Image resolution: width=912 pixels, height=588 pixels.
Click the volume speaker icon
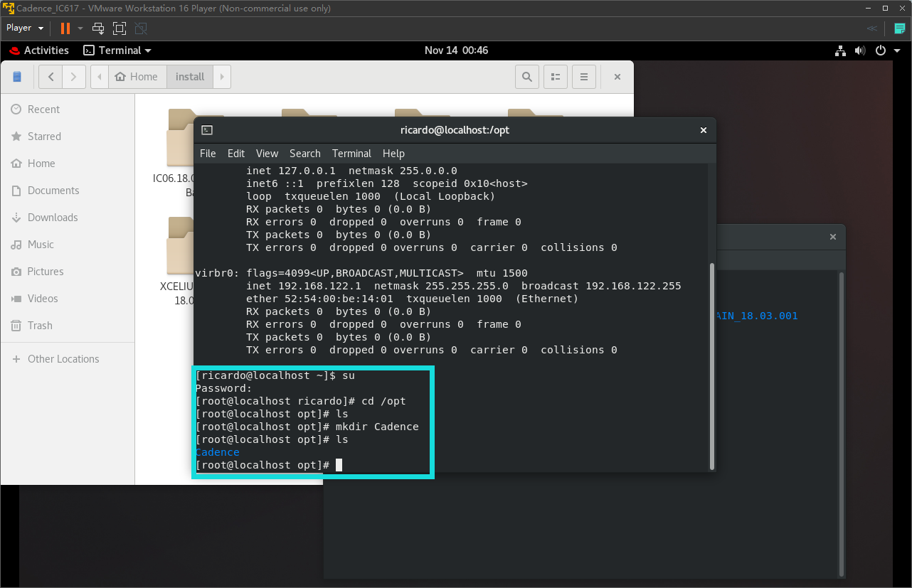pos(860,50)
